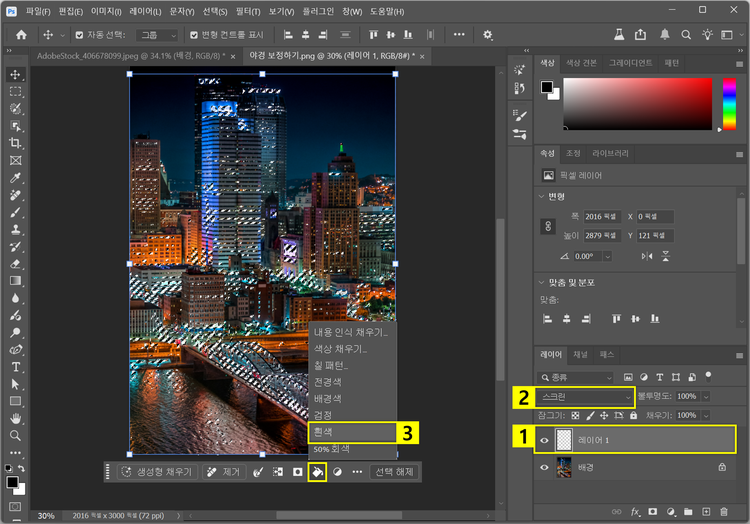Select the Zoom tool

coord(15,436)
